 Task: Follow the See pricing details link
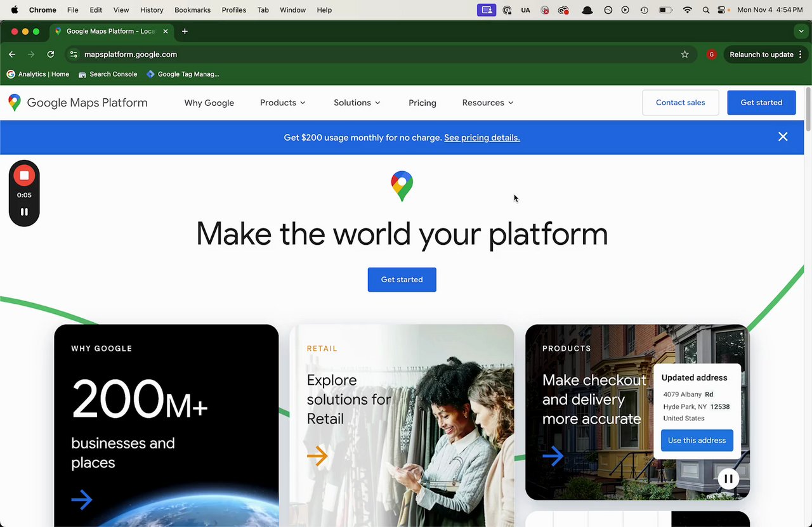(482, 138)
